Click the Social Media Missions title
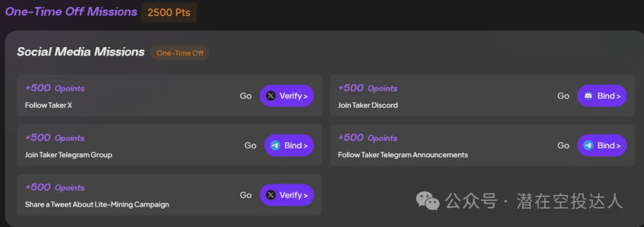 [x=81, y=52]
